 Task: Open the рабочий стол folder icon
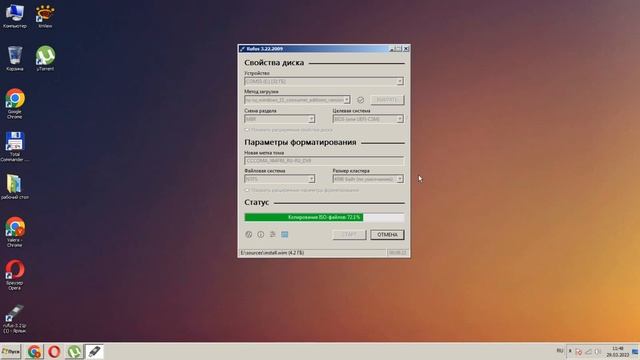click(x=15, y=187)
